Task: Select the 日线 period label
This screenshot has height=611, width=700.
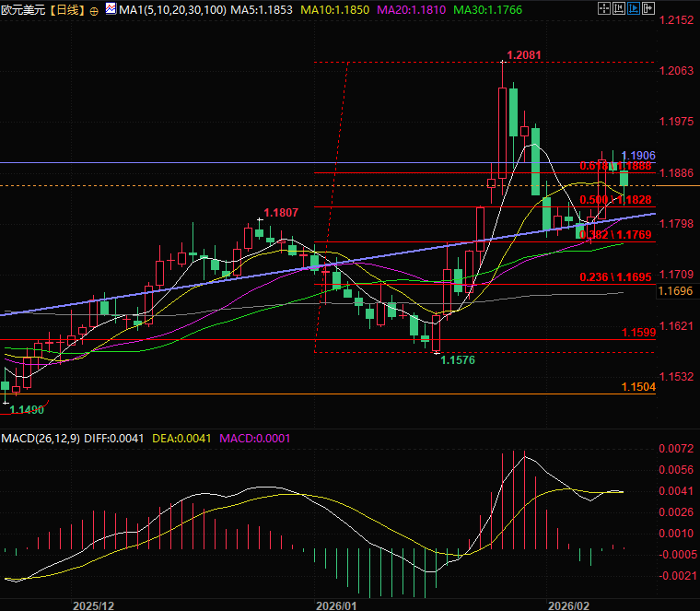Action: (x=65, y=10)
